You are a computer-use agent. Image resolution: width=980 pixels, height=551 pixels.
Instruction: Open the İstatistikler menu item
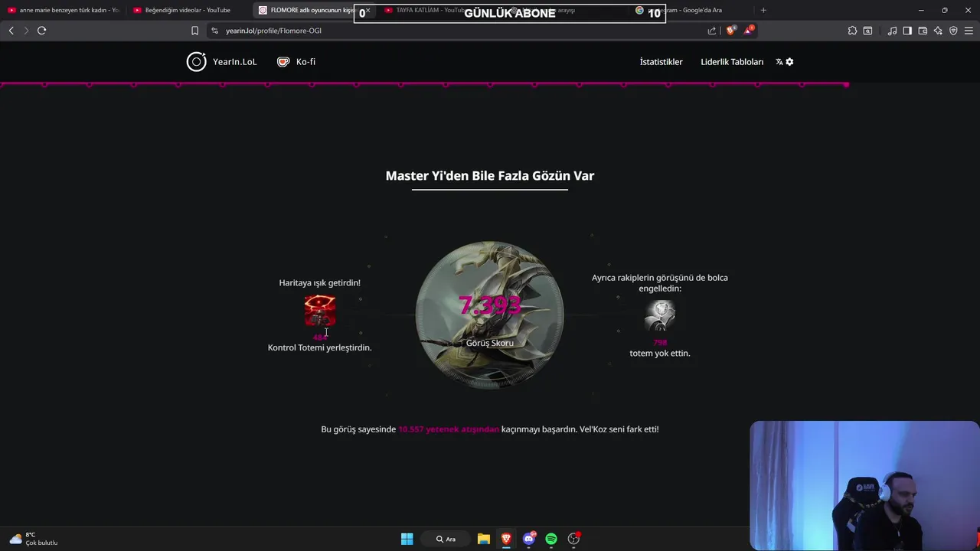tap(661, 62)
